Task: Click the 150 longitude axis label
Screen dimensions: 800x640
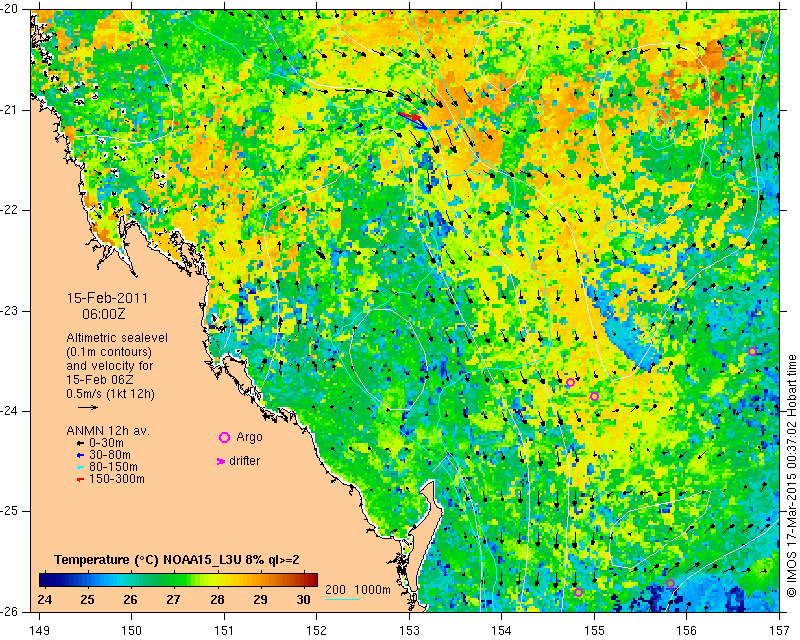Action: [x=132, y=631]
